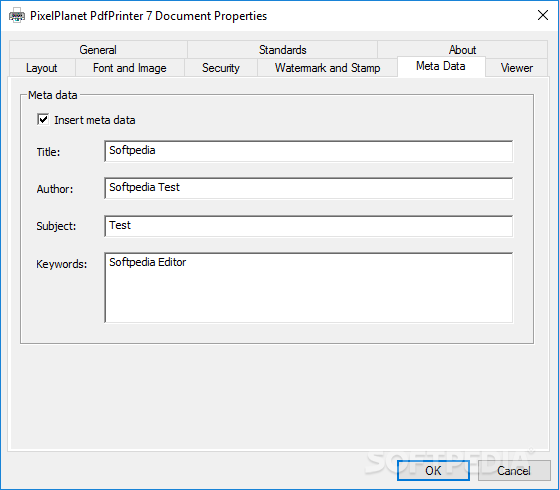Switch to the Layout tab
Image resolution: width=559 pixels, height=490 pixels.
(42, 68)
